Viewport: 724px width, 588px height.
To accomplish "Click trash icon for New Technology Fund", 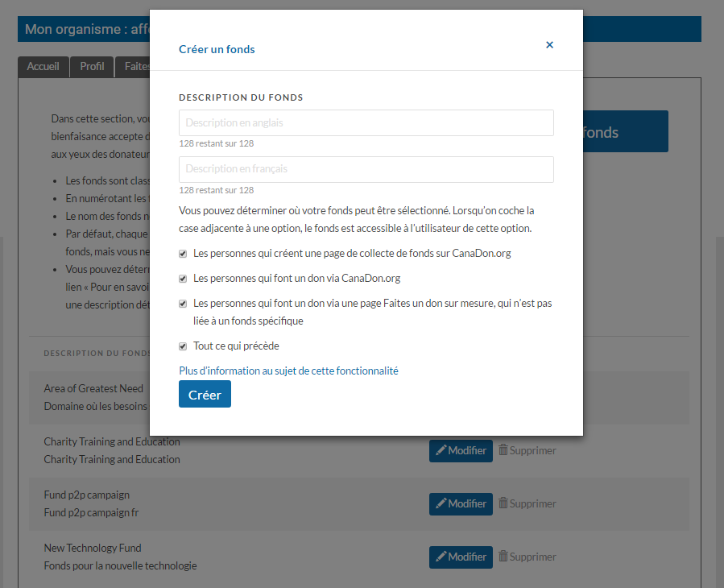I will [503, 557].
